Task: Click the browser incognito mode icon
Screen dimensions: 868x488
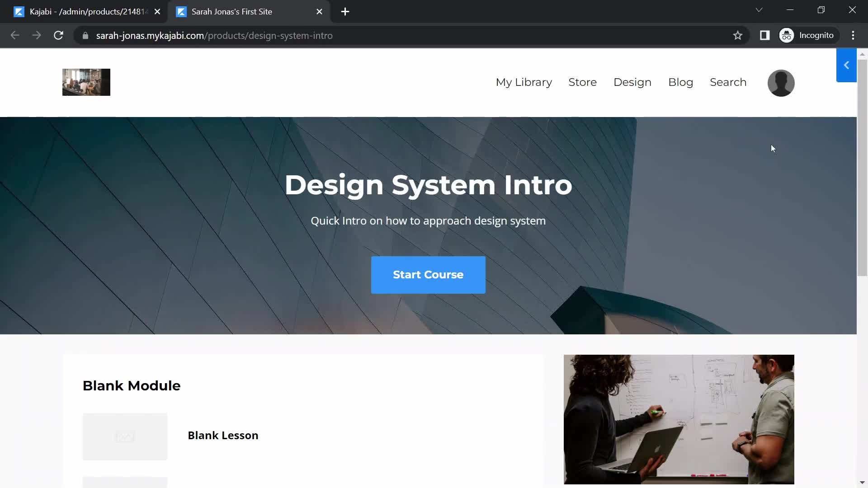Action: point(788,35)
